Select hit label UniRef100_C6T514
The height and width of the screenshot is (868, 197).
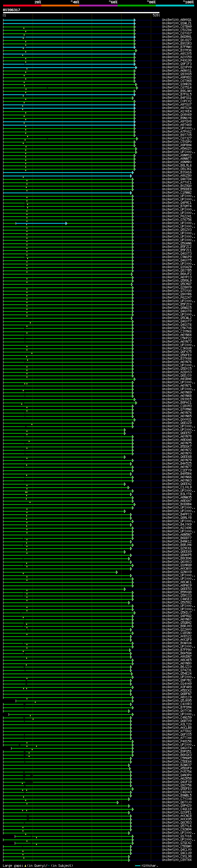[x=177, y=88]
